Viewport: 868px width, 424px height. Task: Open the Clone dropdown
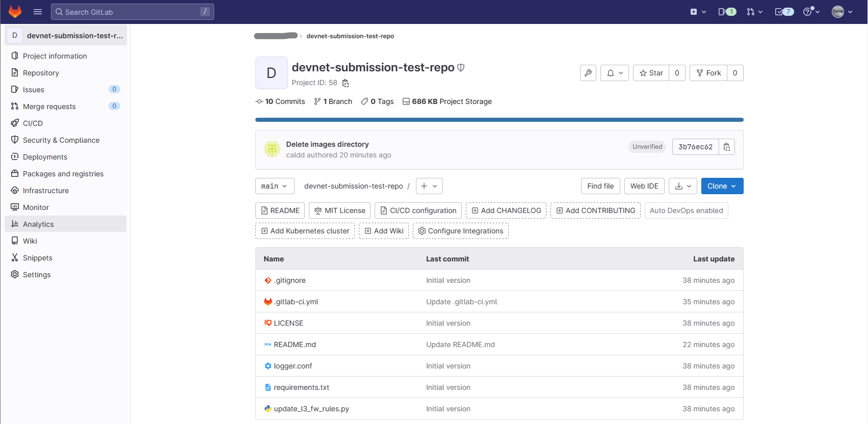pyautogui.click(x=722, y=186)
